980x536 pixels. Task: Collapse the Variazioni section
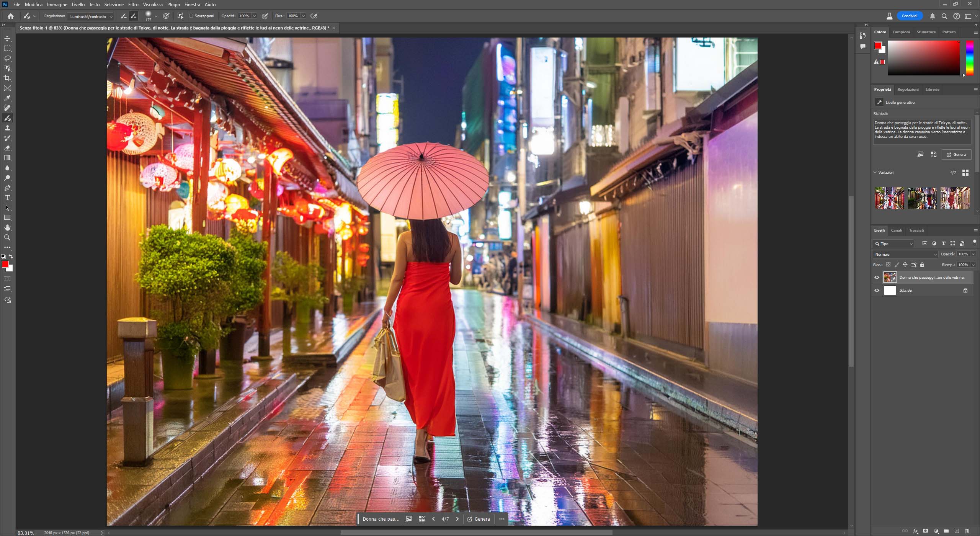point(875,173)
